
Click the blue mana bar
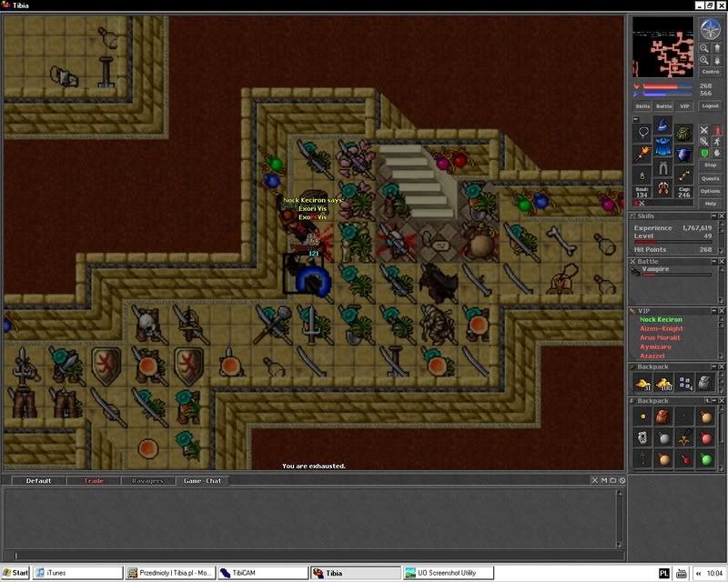click(x=667, y=94)
